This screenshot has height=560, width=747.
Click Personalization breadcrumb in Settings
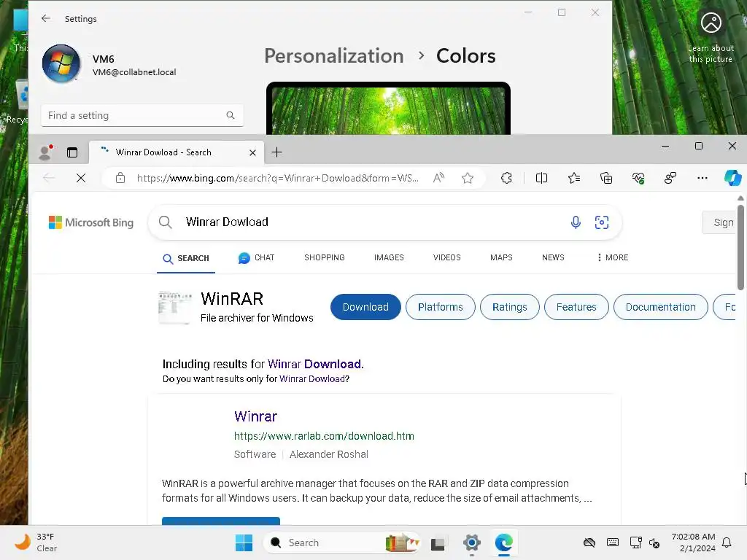334,55
